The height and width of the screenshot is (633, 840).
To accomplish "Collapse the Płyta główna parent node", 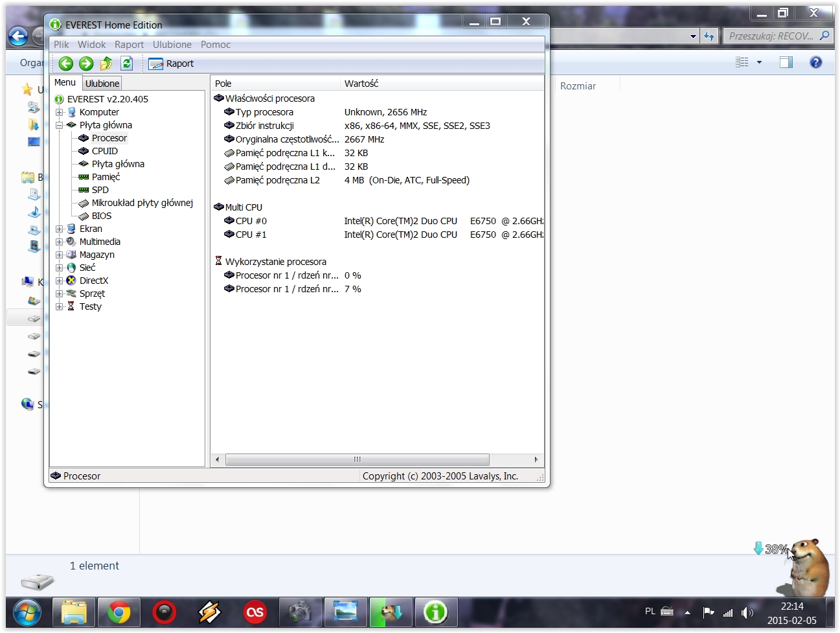I will pyautogui.click(x=59, y=125).
